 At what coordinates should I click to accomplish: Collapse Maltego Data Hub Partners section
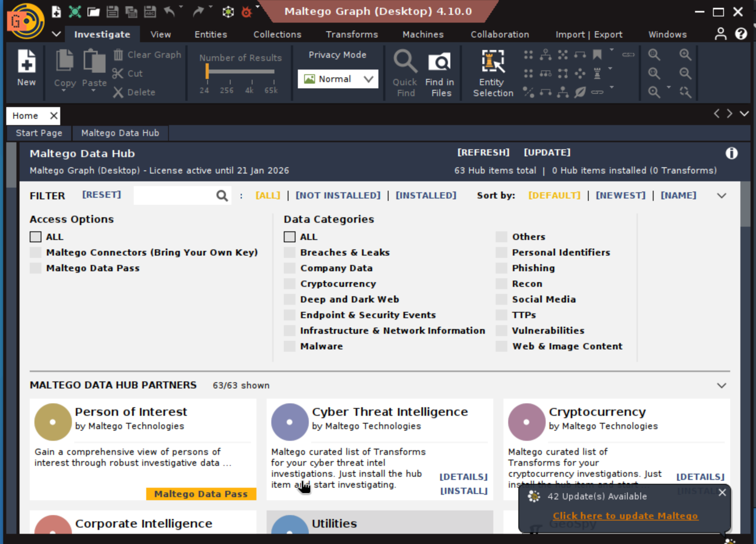coord(722,385)
